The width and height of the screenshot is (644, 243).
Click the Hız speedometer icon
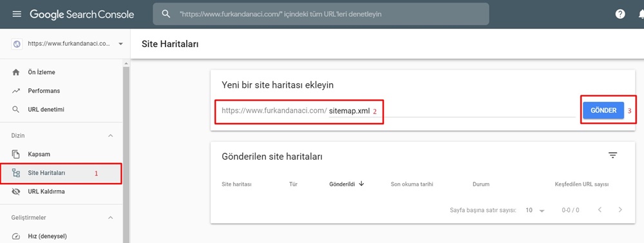[x=16, y=237]
